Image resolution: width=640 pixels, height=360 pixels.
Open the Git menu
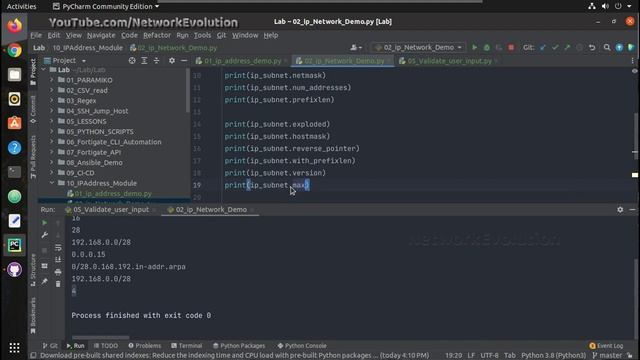[x=221, y=36]
